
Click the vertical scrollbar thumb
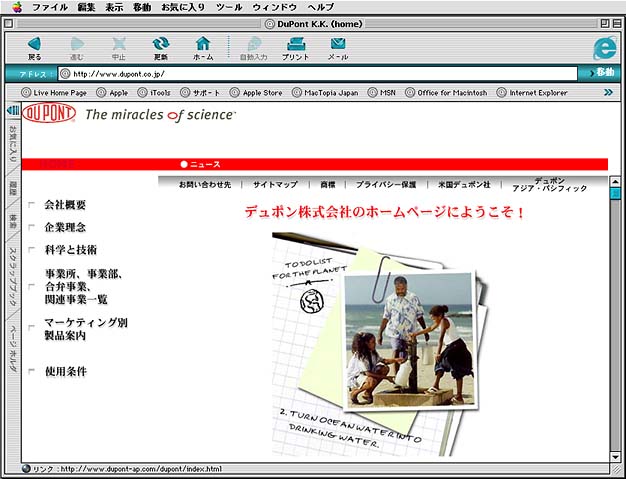615,192
